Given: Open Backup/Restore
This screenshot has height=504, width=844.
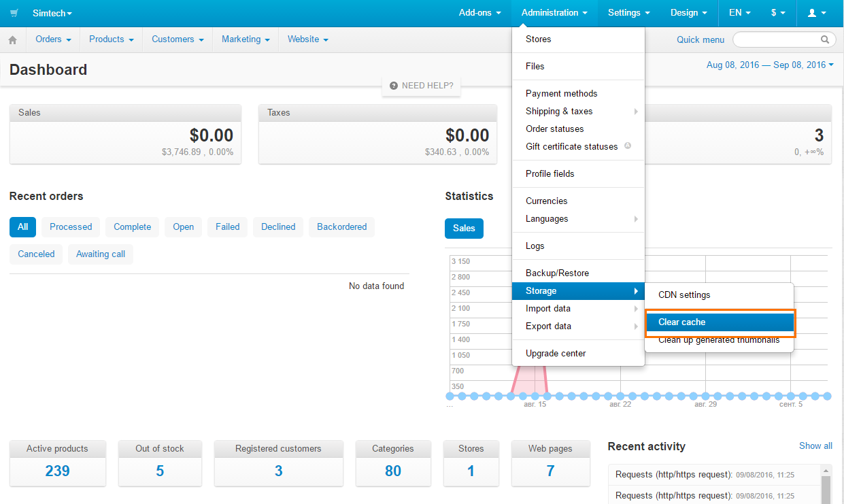Looking at the screenshot, I should [x=578, y=273].
